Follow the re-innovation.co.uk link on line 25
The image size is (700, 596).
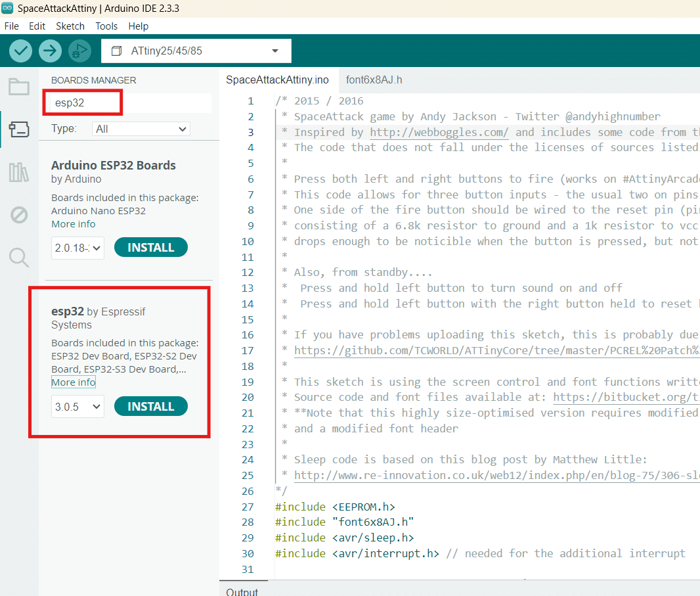[496, 475]
